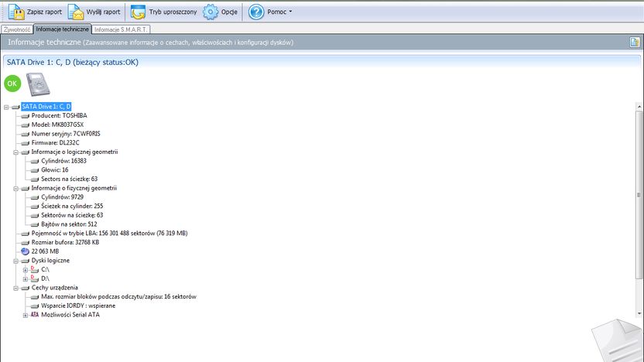The height and width of the screenshot is (362, 644).
Task: Click the pie chart icon beside 22 063 MB
Action: 25,251
